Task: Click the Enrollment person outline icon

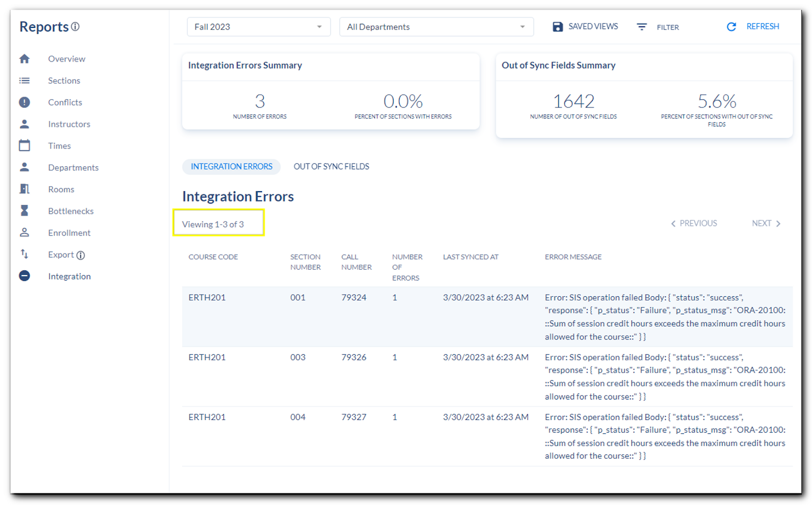Action: tap(24, 232)
